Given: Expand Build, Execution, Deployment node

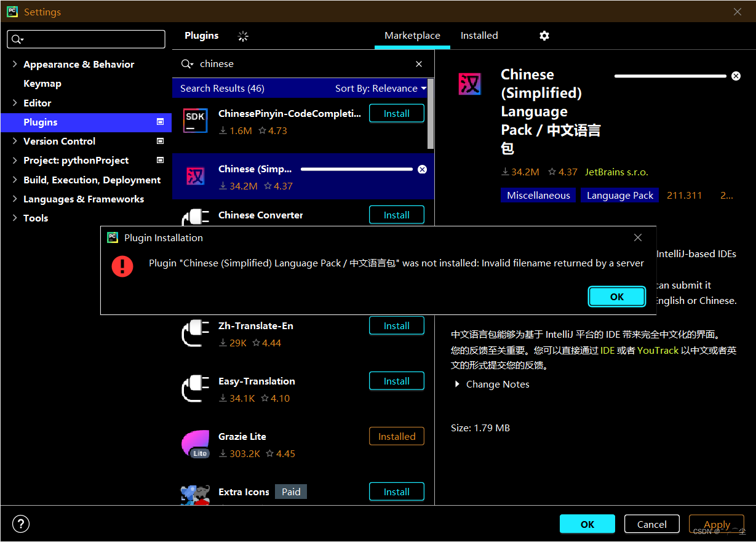Looking at the screenshot, I should pos(15,180).
